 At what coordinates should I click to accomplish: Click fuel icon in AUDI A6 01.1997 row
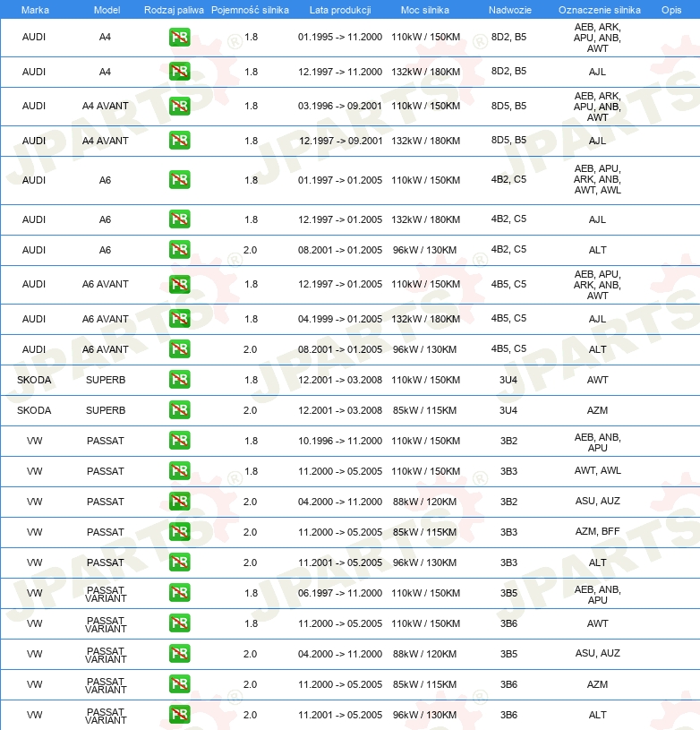(x=180, y=180)
